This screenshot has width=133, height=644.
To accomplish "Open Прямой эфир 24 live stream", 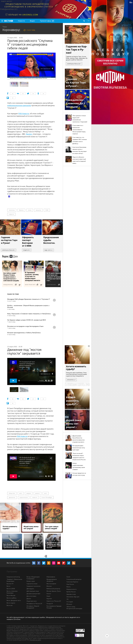I will click(x=47, y=21).
